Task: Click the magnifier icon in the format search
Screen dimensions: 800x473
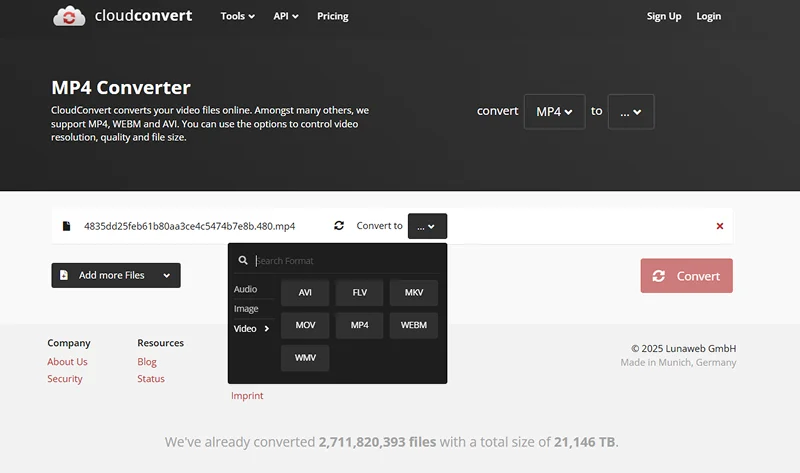Action: (x=243, y=260)
